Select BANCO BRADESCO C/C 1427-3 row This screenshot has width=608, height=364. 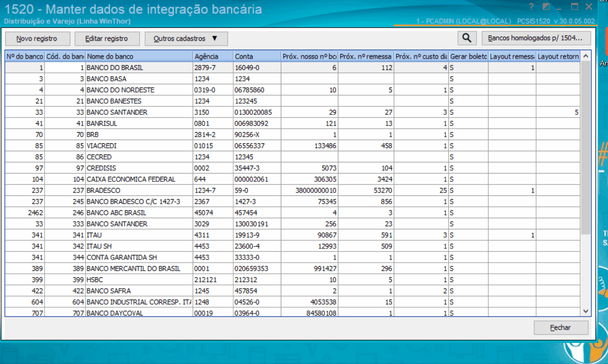point(292,201)
